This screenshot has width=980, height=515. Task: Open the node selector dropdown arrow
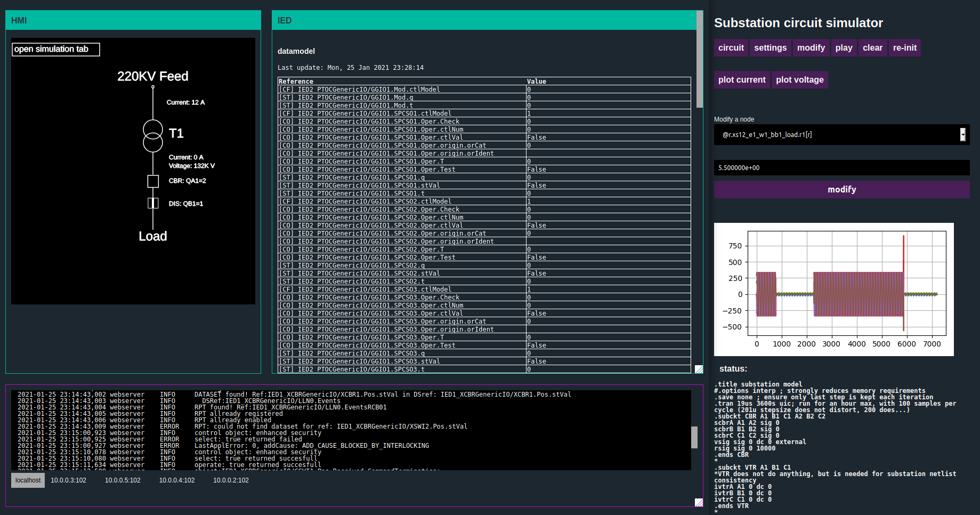point(962,135)
